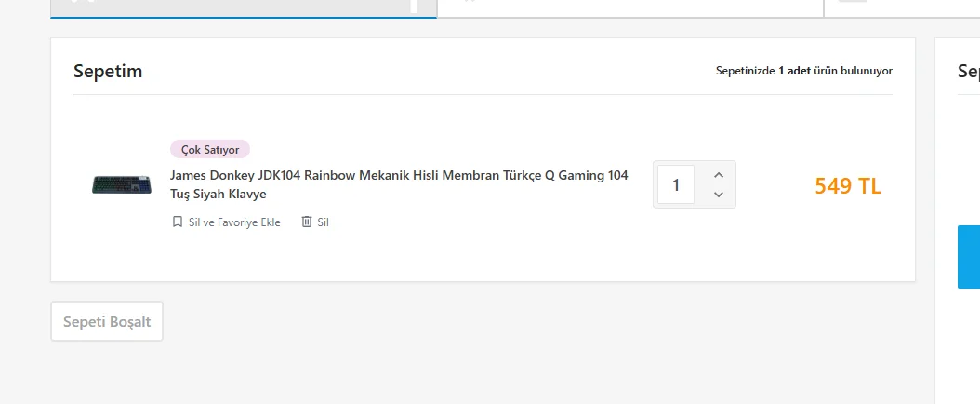
Task: Click the bookmark icon beside Sil ve Favoriye Ekle
Action: coord(177,222)
